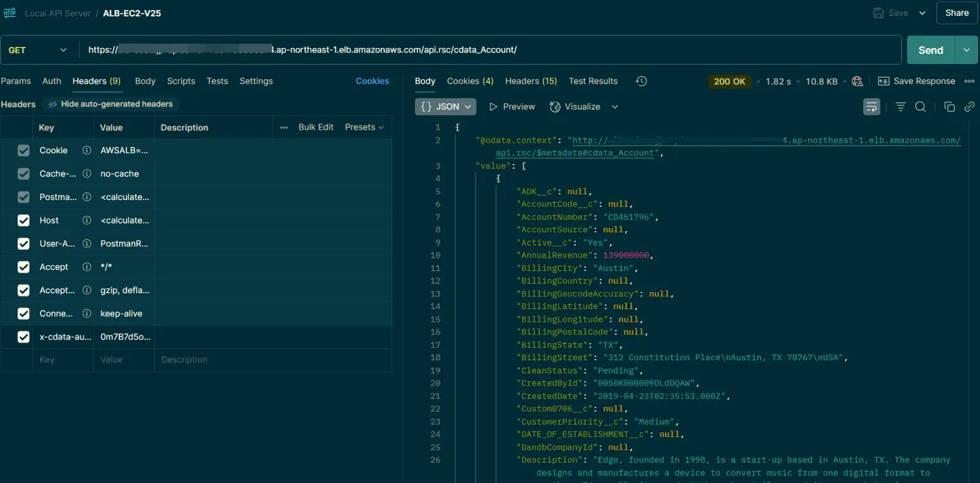The height and width of the screenshot is (483, 980).
Task: Open the Presets dropdown
Action: click(364, 127)
